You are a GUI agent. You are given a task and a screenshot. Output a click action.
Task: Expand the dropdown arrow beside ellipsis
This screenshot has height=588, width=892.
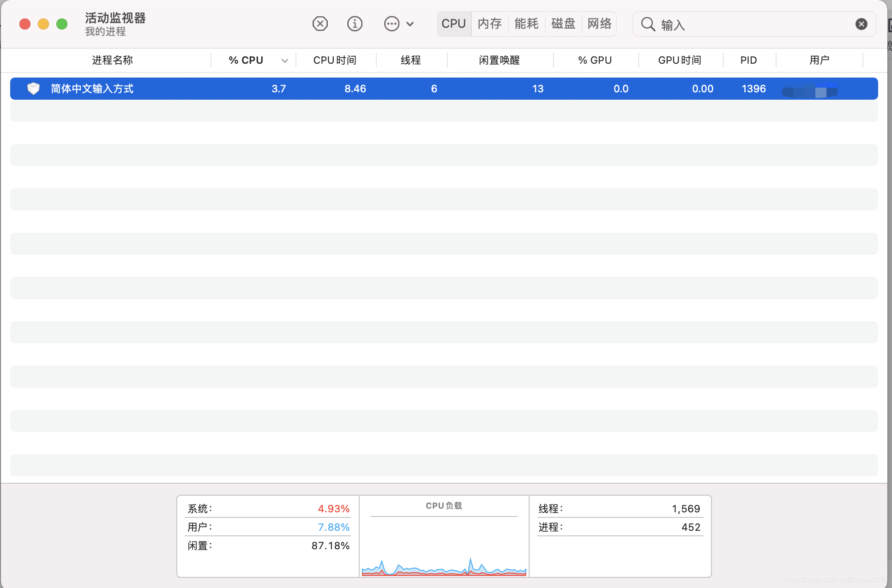410,24
